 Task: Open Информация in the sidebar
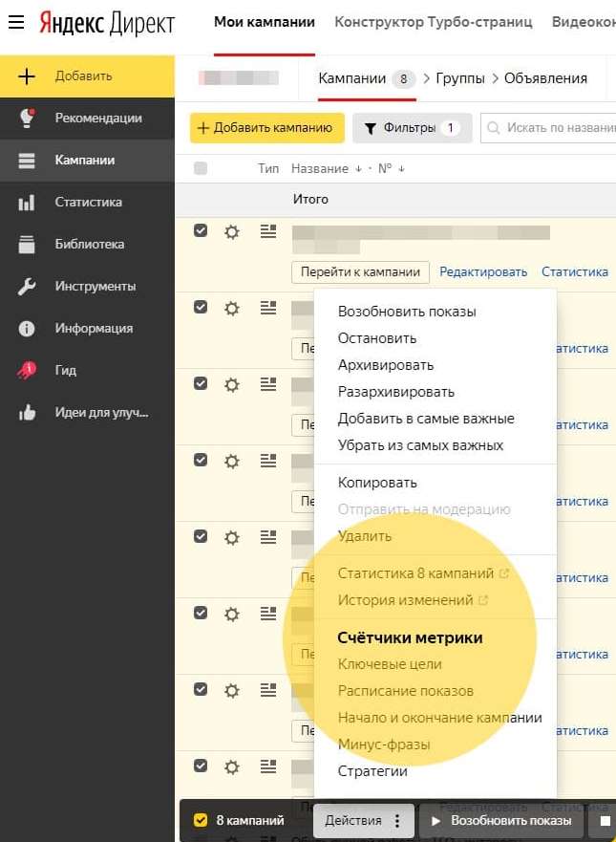click(88, 328)
